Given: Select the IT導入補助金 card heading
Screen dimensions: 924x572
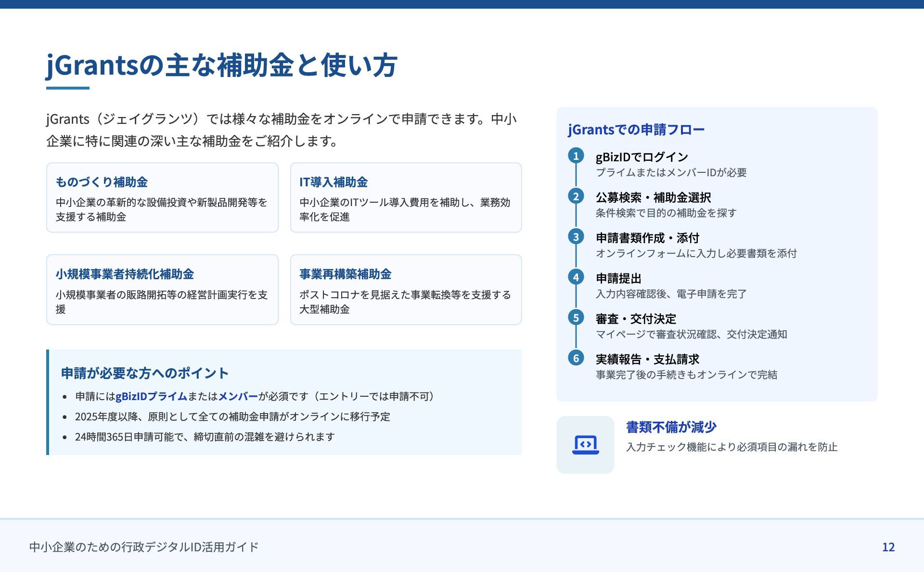Looking at the screenshot, I should point(334,182).
